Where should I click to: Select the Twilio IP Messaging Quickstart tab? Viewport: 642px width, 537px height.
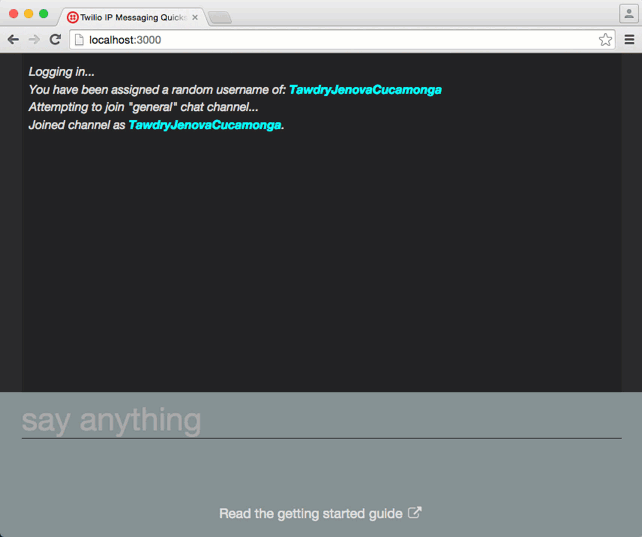133,17
